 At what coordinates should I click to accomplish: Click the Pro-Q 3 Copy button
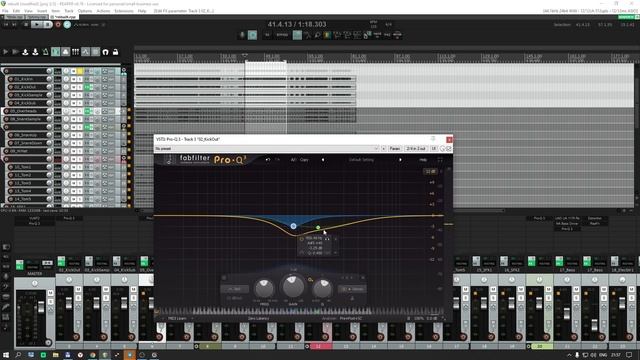tap(304, 160)
